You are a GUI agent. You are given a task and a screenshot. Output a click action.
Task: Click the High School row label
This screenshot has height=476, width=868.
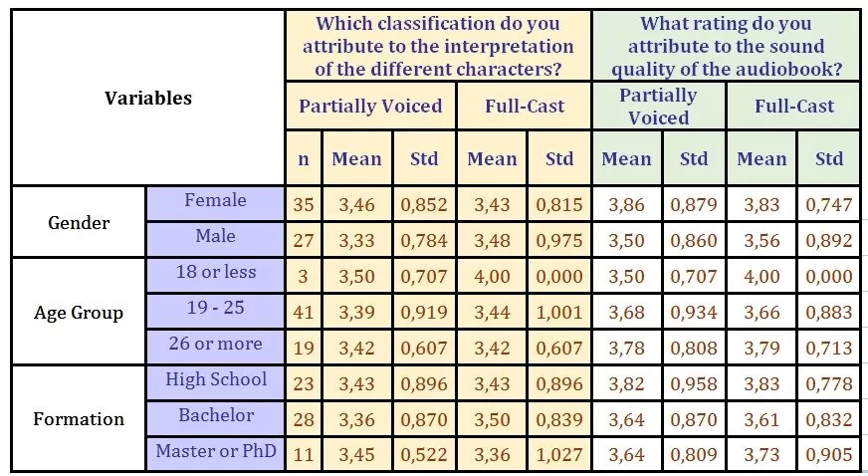215,379
